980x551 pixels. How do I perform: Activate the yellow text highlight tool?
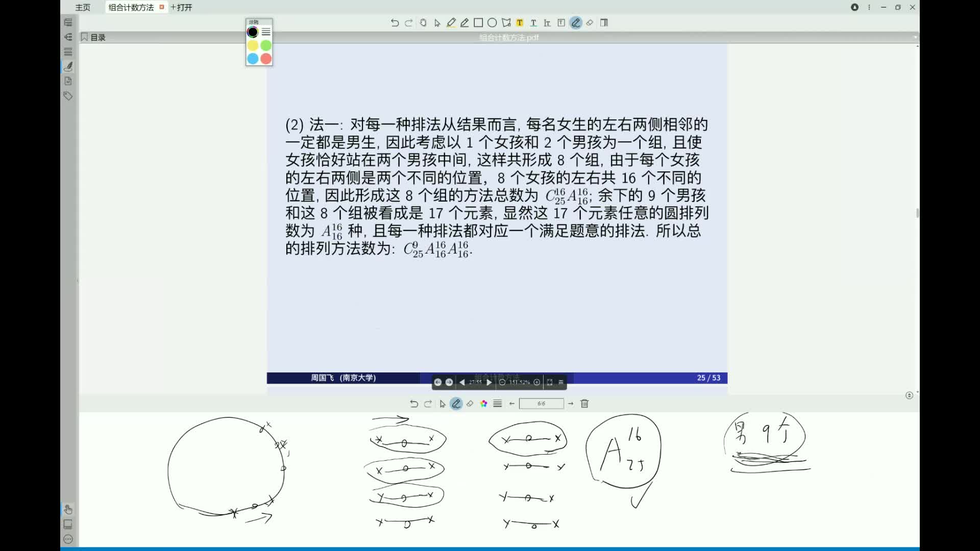tap(520, 22)
